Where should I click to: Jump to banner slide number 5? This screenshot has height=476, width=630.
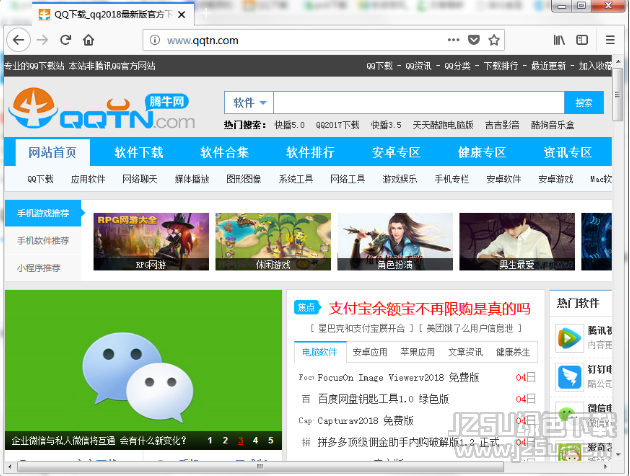tap(270, 441)
